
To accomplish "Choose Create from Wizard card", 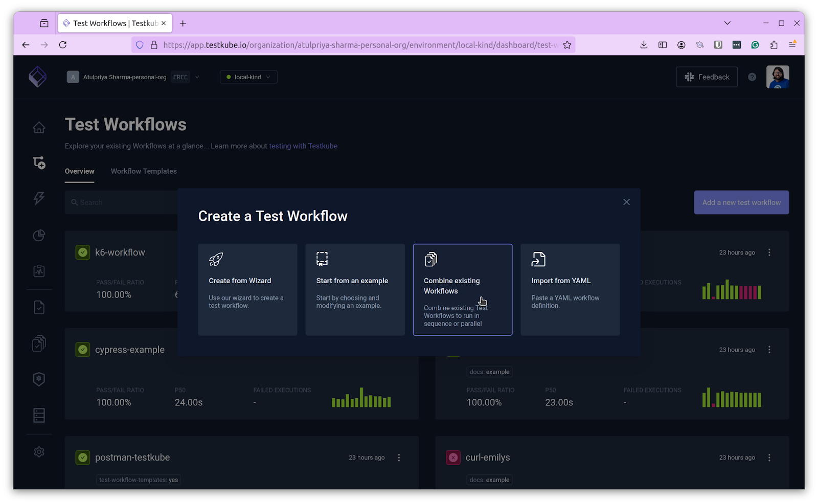I will [x=247, y=289].
